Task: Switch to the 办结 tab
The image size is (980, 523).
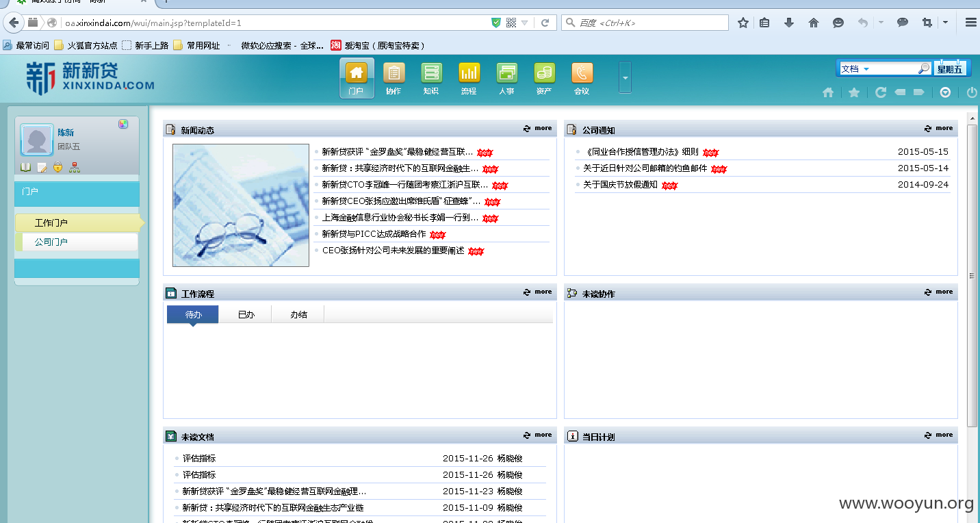Action: 298,314
